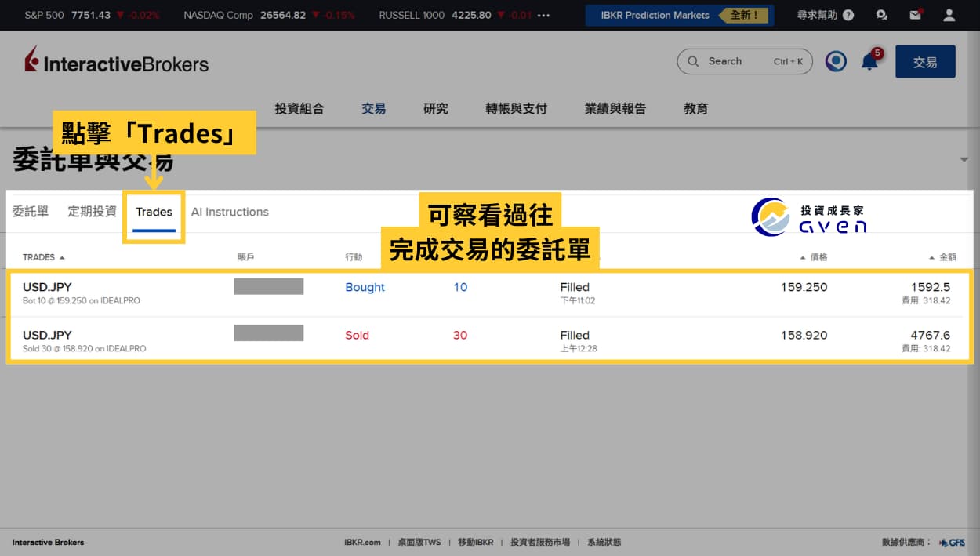The width and height of the screenshot is (980, 556).
Task: Click the Search input field
Action: 745,61
